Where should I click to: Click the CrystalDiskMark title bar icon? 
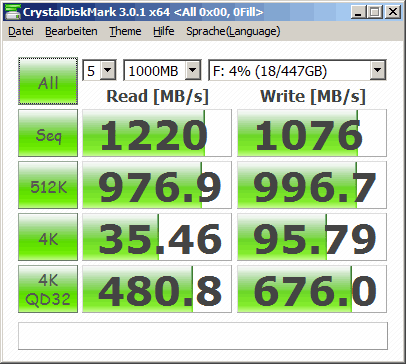coord(13,12)
